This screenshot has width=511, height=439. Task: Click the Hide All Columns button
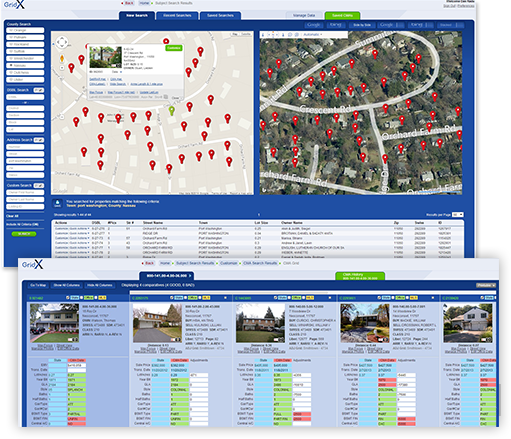[x=99, y=285]
